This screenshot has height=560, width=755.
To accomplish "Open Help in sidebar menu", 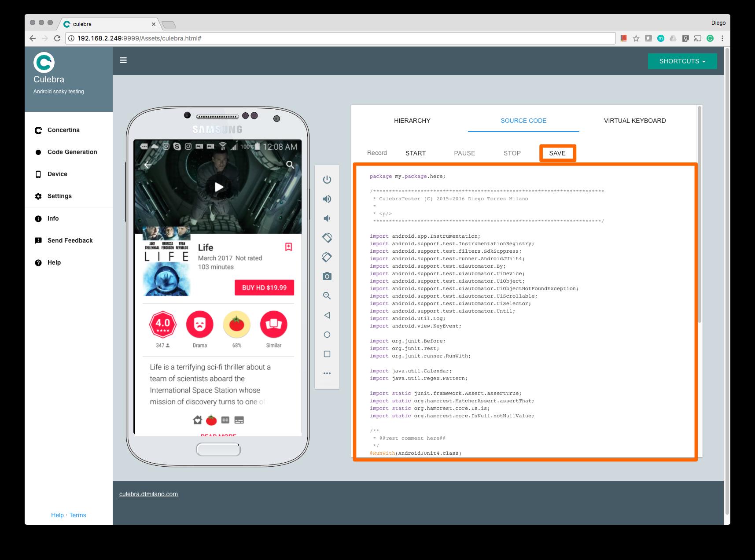I will [54, 262].
